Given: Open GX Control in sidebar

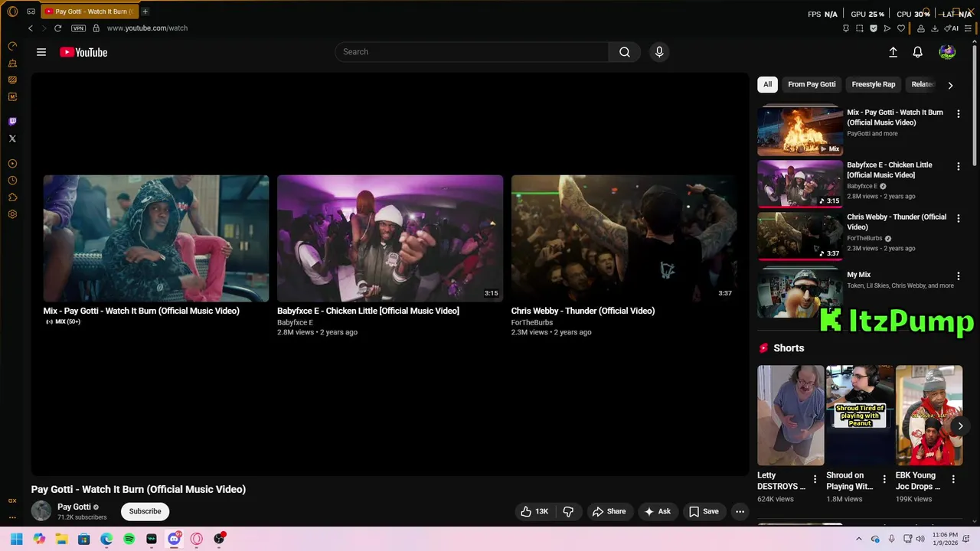Looking at the screenshot, I should (x=12, y=46).
